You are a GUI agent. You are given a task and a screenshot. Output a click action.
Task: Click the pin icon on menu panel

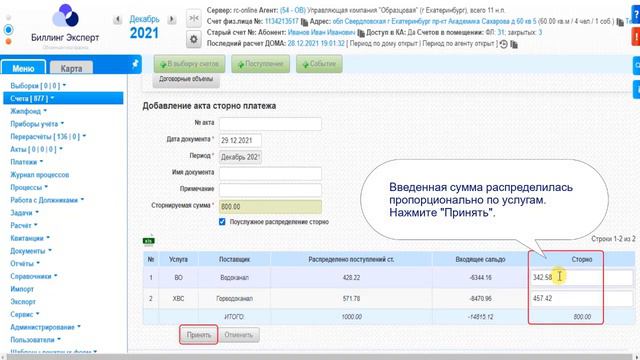point(136,64)
